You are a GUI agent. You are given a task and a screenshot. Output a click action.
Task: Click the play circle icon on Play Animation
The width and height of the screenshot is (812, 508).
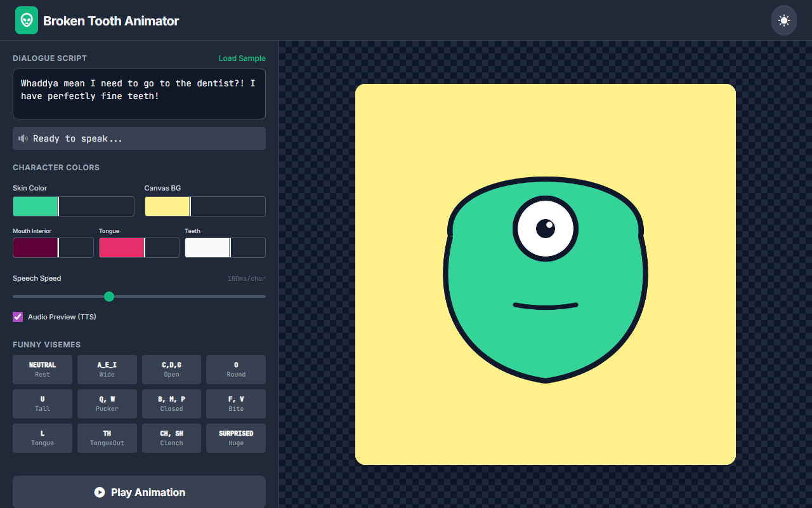click(100, 492)
